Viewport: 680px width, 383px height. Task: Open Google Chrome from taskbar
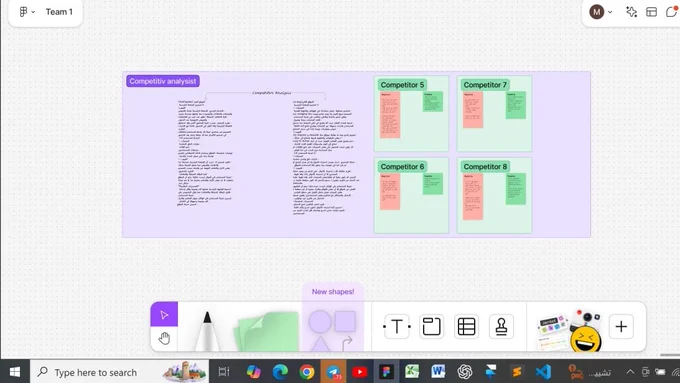pyautogui.click(x=307, y=372)
